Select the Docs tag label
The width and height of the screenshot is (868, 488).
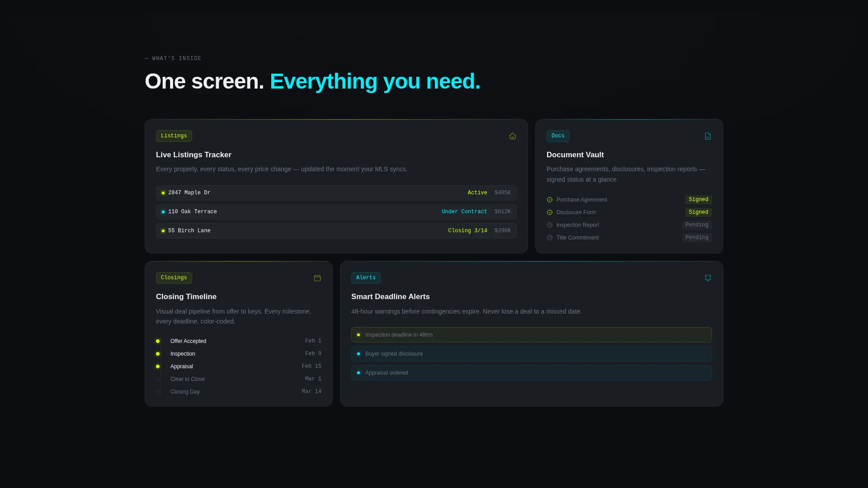(x=558, y=136)
